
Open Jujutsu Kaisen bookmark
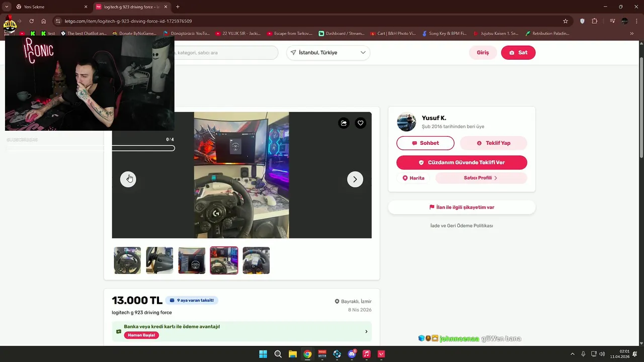tap(496, 34)
